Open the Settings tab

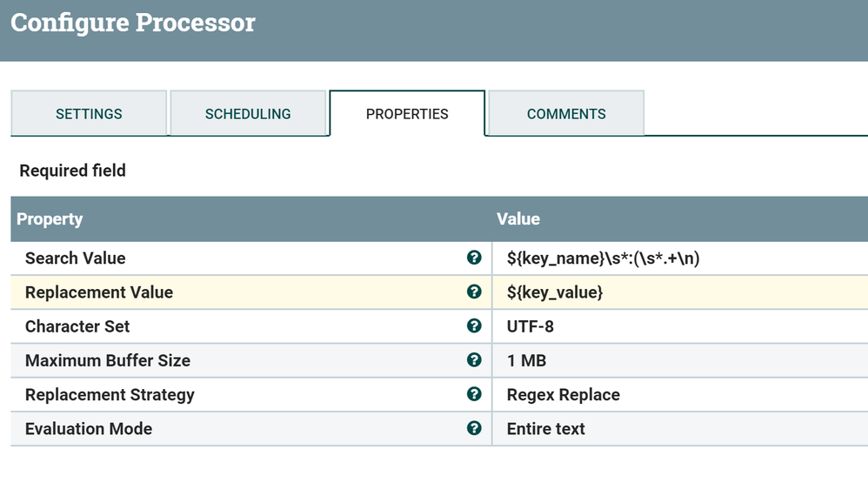[x=89, y=114]
